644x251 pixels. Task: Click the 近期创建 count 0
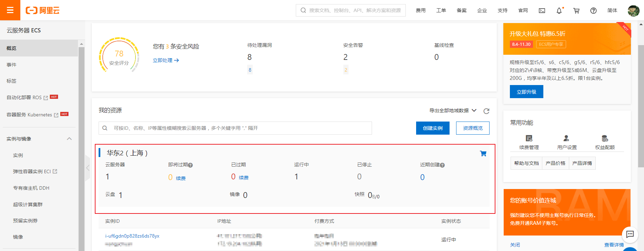(x=422, y=177)
